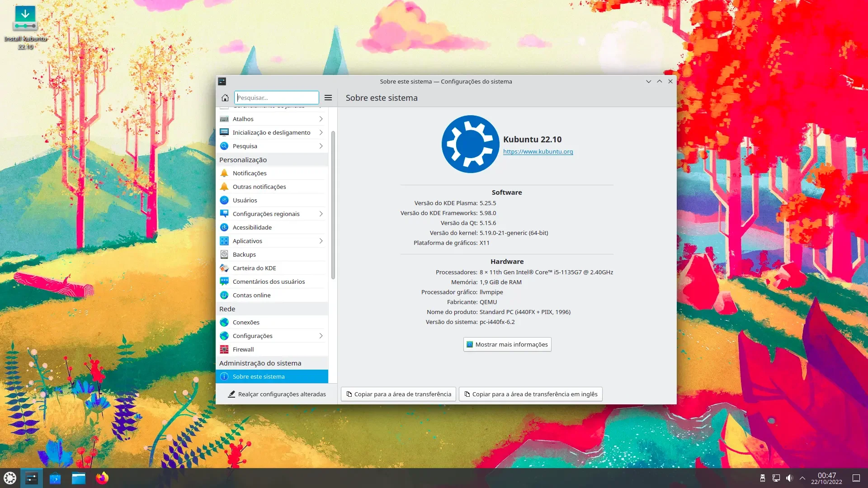
Task: Click the Pesquisa magnifier icon
Action: click(224, 146)
